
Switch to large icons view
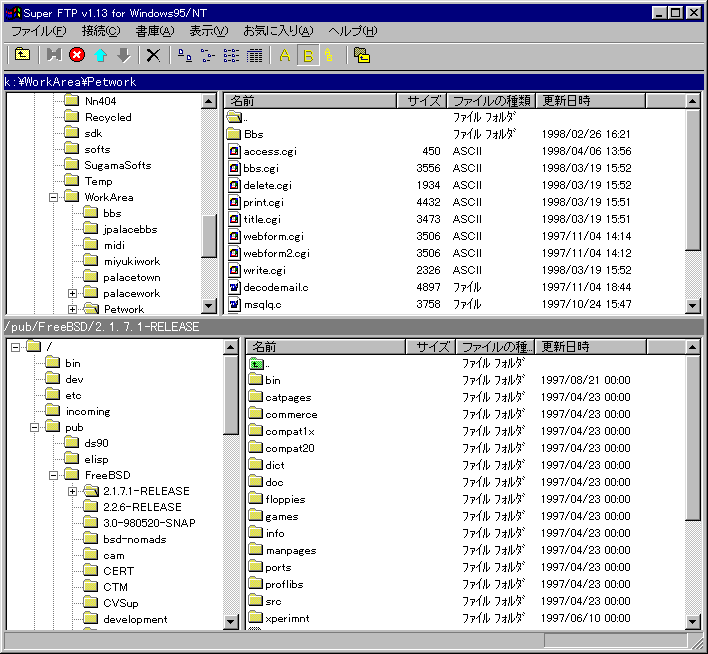184,56
